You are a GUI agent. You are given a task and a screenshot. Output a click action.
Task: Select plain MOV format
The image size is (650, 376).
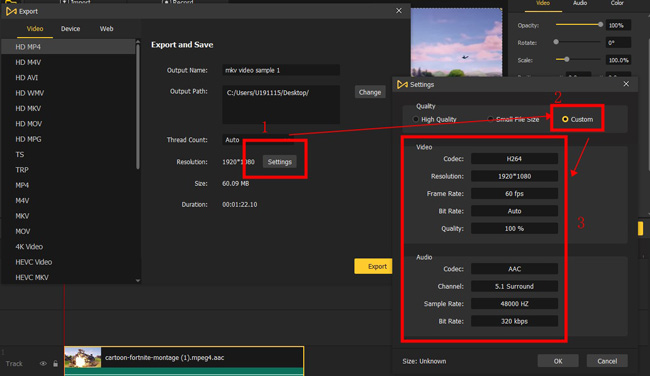pyautogui.click(x=68, y=231)
